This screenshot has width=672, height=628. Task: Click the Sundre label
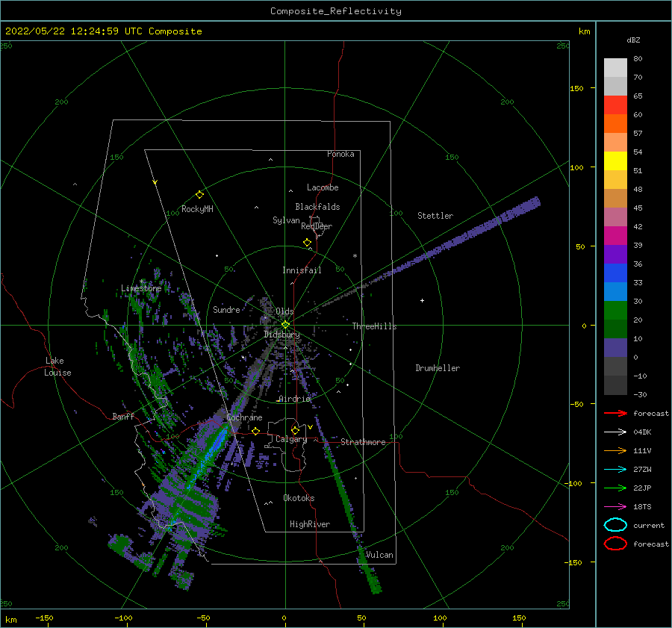[226, 309]
